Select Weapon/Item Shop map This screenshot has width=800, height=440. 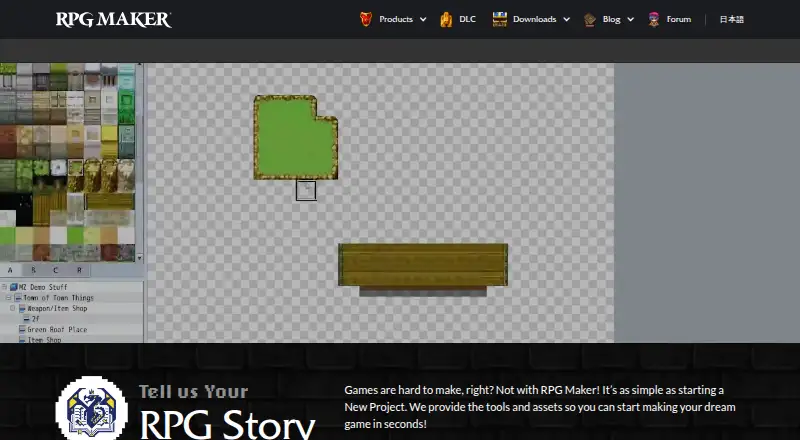click(57, 308)
